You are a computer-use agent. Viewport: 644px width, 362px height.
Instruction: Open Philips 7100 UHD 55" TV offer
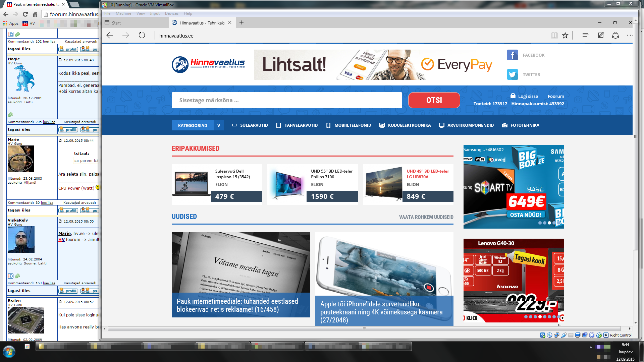313,184
